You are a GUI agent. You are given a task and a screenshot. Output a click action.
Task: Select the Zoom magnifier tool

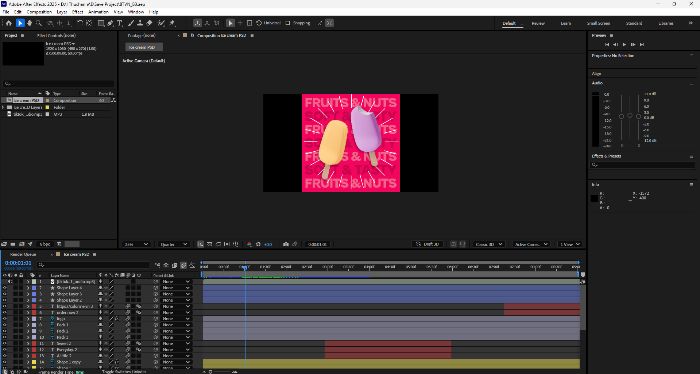[39, 23]
